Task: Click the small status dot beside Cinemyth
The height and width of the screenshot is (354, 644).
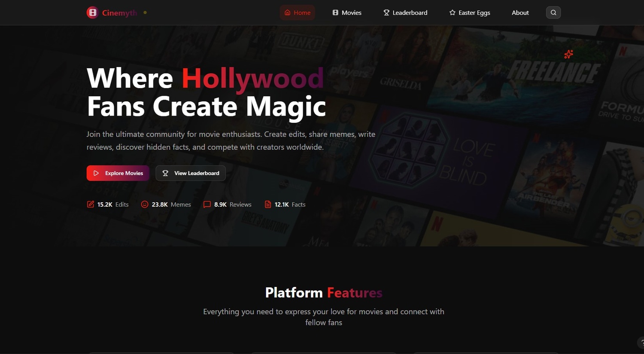Action: point(145,13)
